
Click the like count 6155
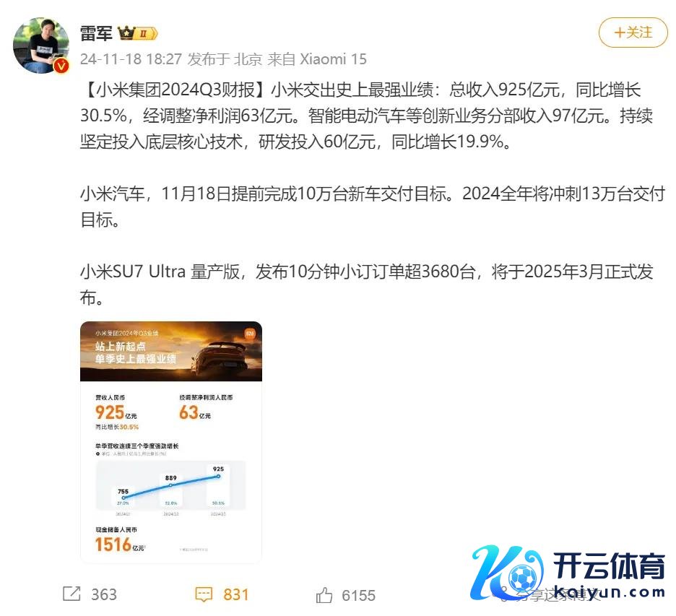coord(358,595)
